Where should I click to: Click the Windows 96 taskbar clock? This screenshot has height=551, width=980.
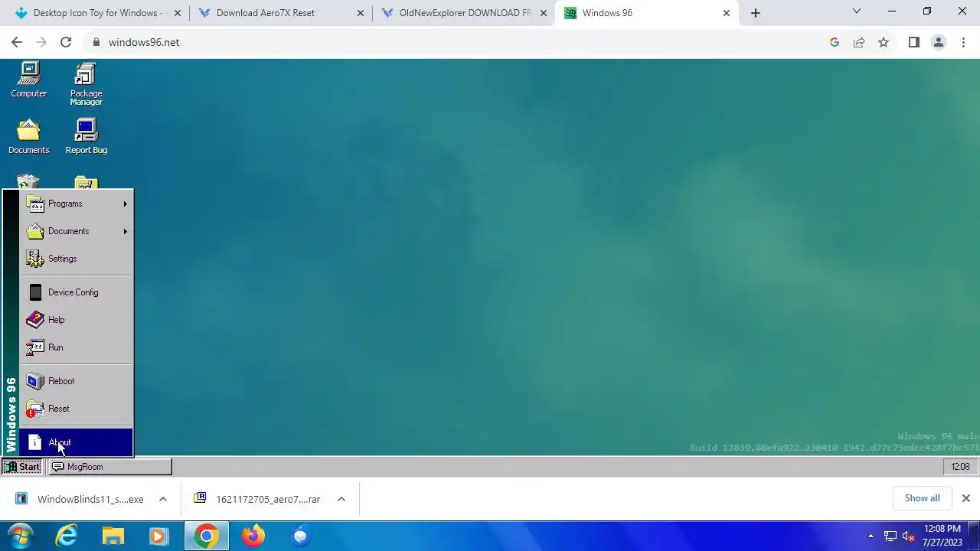point(960,467)
